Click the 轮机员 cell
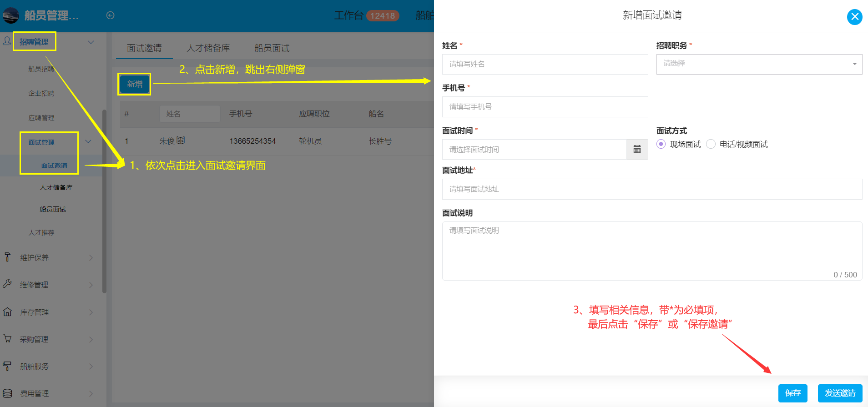The image size is (868, 407). (310, 141)
